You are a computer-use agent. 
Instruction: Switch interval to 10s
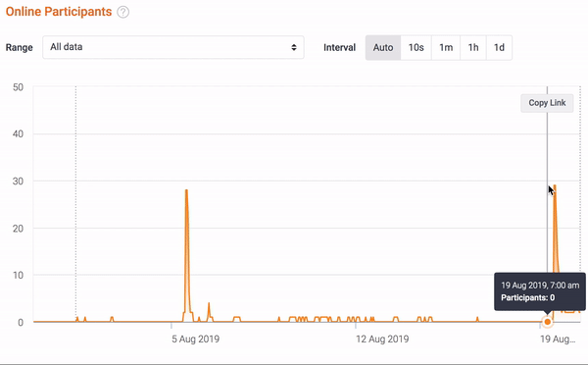click(416, 48)
